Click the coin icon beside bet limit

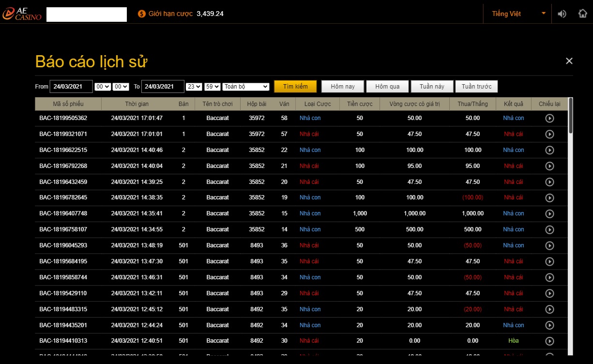point(142,14)
